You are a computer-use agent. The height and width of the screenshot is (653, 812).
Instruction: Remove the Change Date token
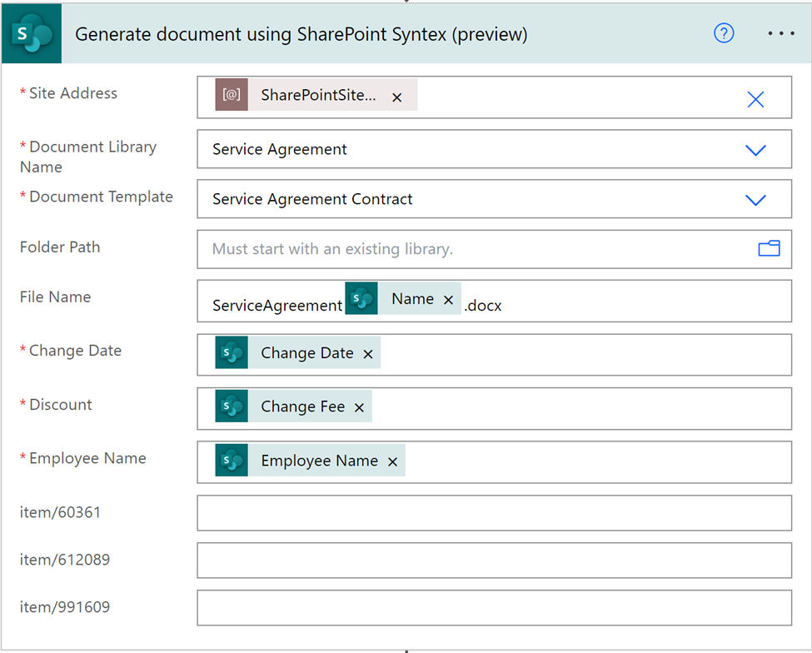[368, 354]
